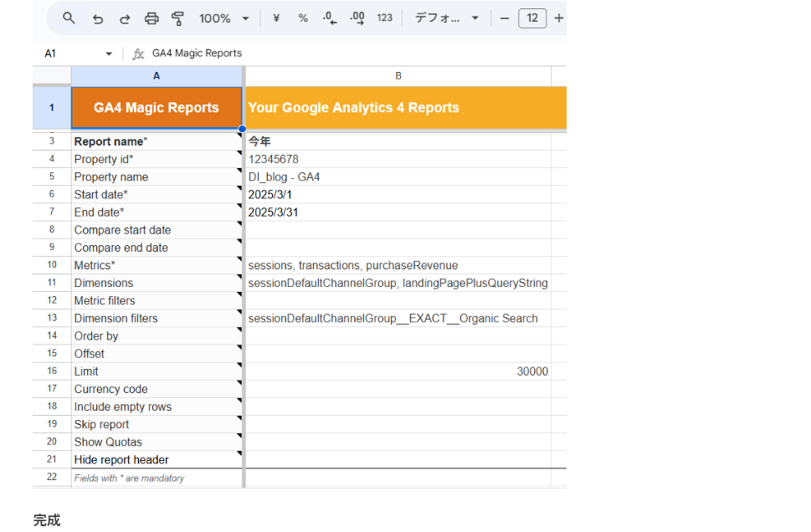Viewport: 811px width, 532px height.
Task: Click the report name value 今年
Action: pyautogui.click(x=398, y=141)
